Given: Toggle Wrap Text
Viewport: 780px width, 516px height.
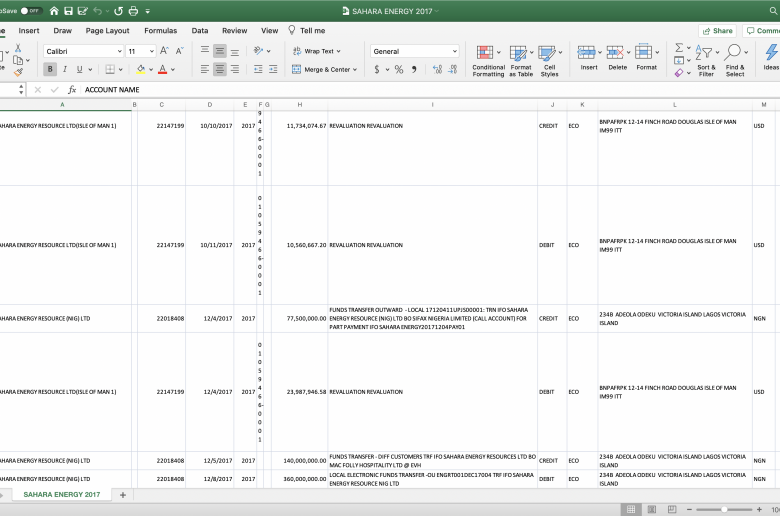Looking at the screenshot, I should pos(316,51).
